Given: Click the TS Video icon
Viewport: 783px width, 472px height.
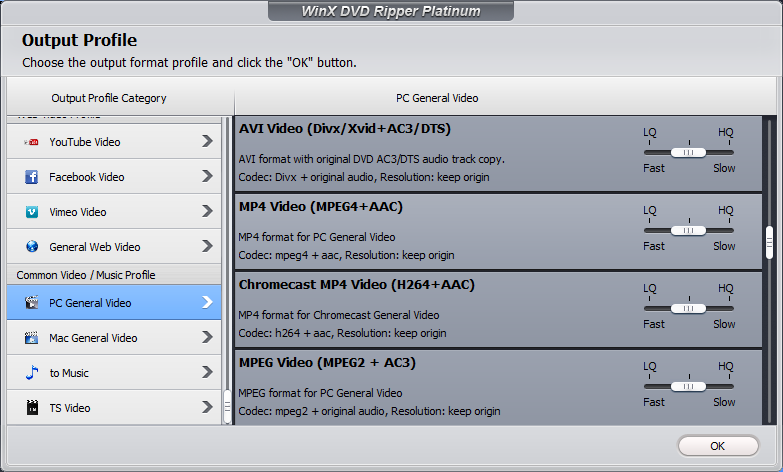Looking at the screenshot, I should [32, 408].
